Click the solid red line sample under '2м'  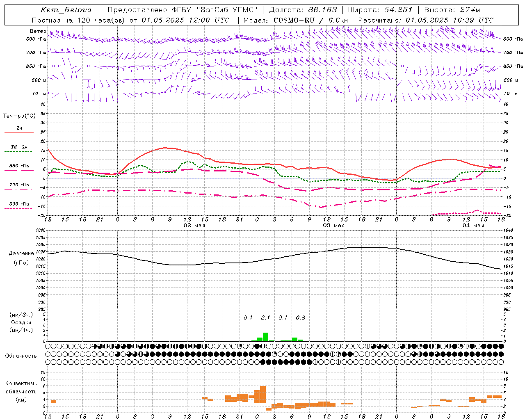19,133
